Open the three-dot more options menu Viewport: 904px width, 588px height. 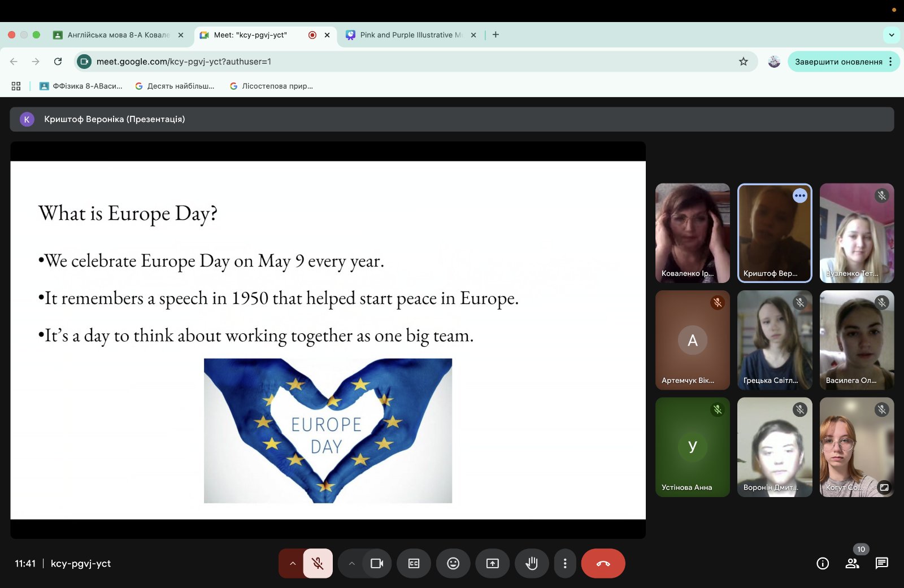565,563
